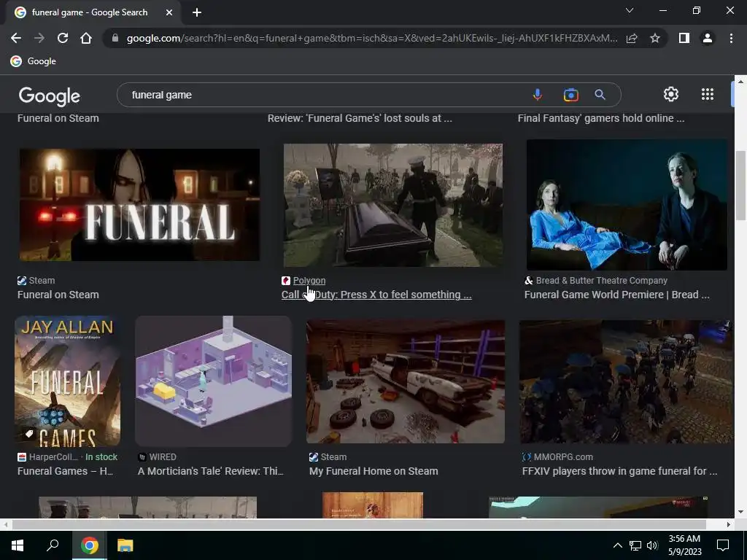This screenshot has width=747, height=560.
Task: Open the Google apps grid
Action: pos(708,94)
